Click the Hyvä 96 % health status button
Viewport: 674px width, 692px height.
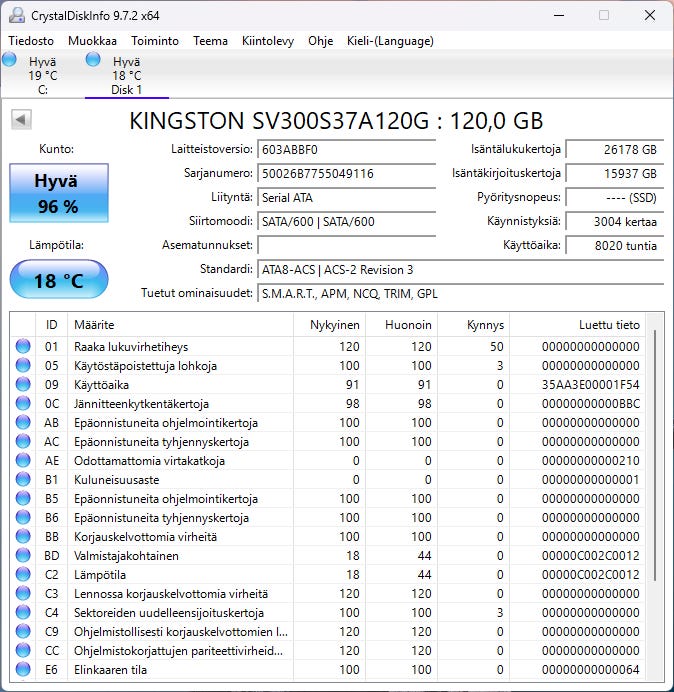pos(59,193)
